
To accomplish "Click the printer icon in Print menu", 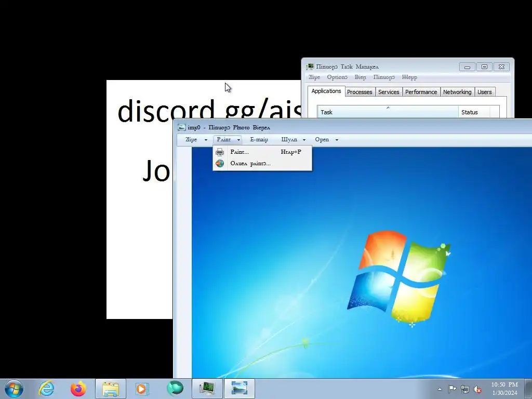I will point(220,152).
